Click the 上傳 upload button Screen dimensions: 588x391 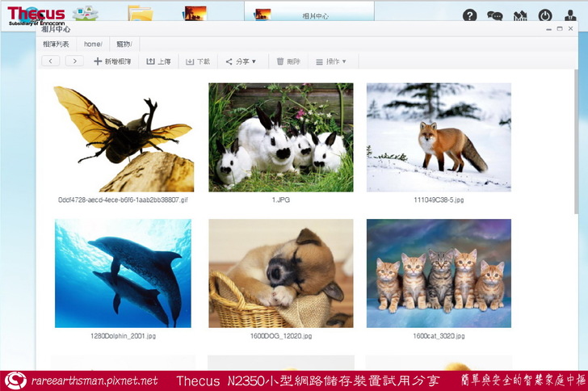[158, 61]
